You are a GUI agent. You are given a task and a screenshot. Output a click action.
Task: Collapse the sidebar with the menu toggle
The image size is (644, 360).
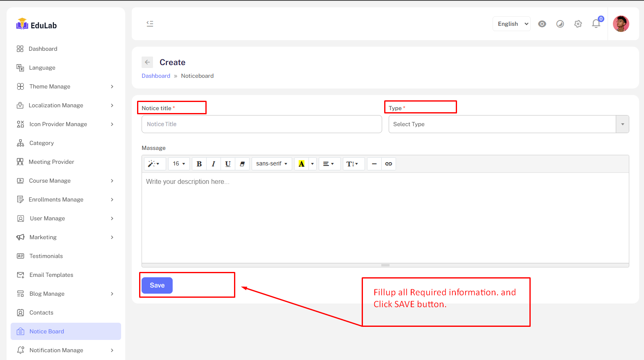(150, 24)
